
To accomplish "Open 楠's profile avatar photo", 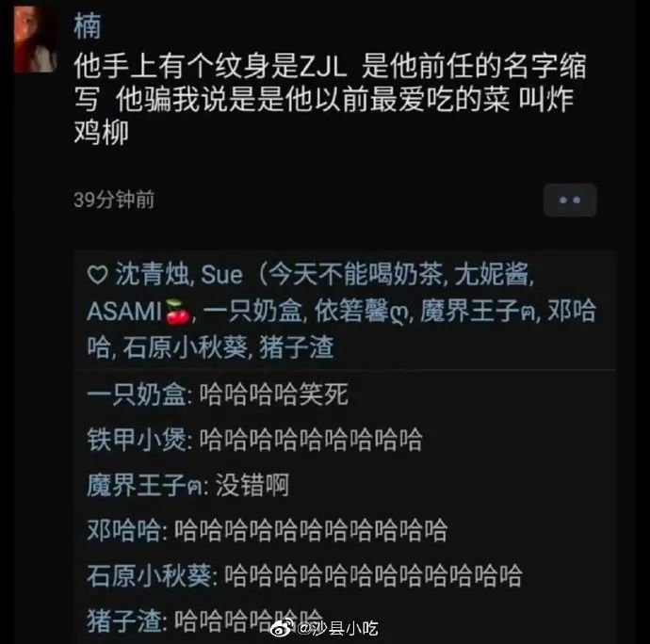I will [x=36, y=40].
